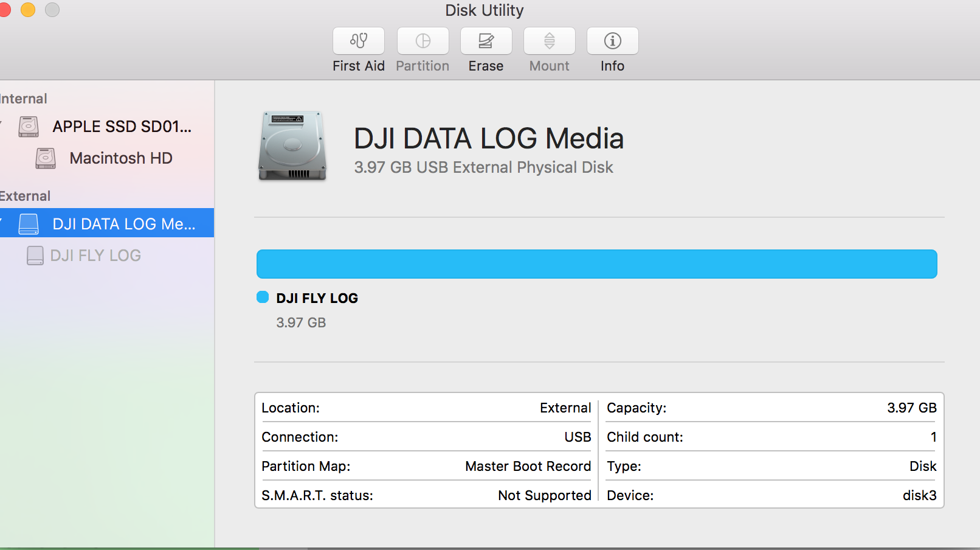The height and width of the screenshot is (550, 980).
Task: Click the USB External Physical Disk subtitle
Action: coord(484,167)
